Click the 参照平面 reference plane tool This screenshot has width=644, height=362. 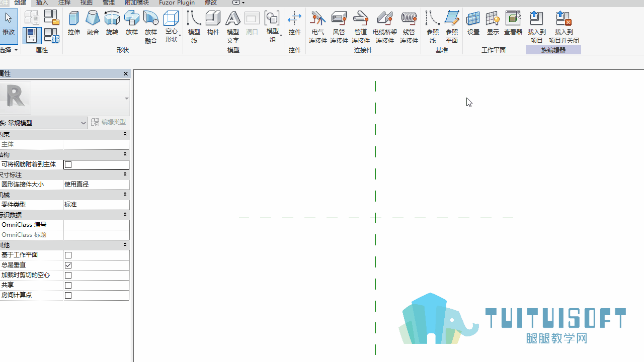(452, 27)
